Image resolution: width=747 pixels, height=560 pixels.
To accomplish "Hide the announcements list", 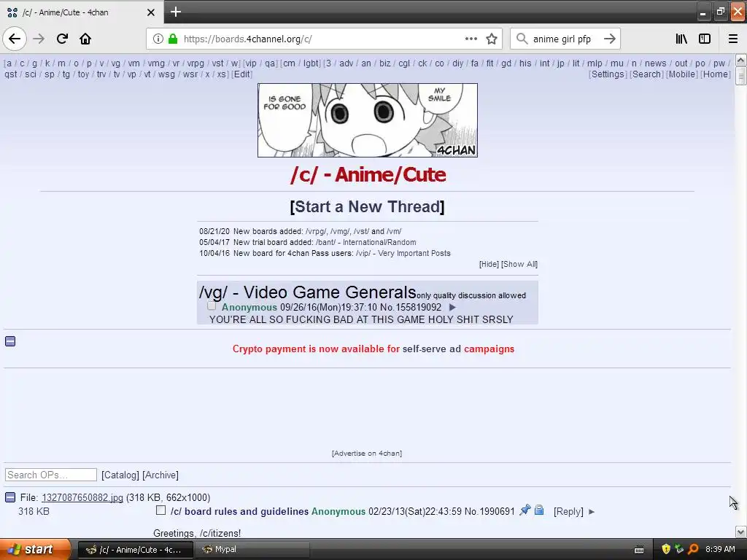I will coord(489,264).
